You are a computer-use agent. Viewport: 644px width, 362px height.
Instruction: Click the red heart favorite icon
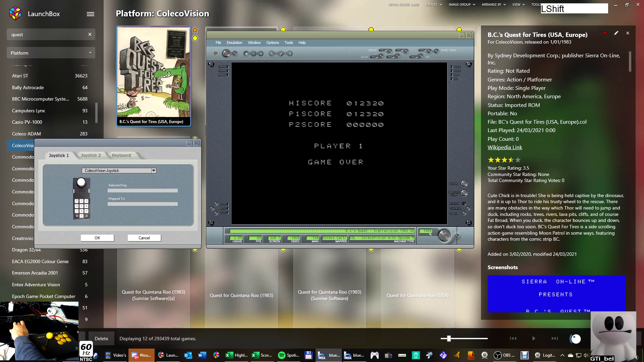click(x=605, y=33)
